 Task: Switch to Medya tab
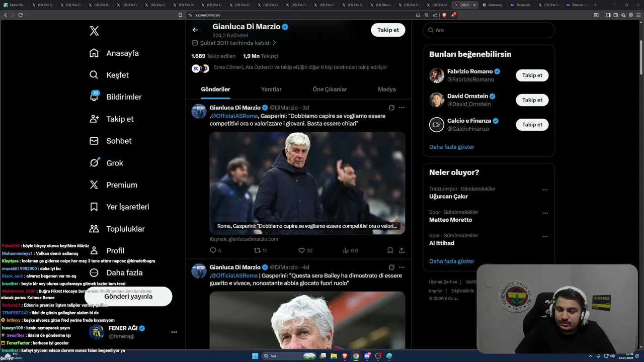pyautogui.click(x=387, y=89)
